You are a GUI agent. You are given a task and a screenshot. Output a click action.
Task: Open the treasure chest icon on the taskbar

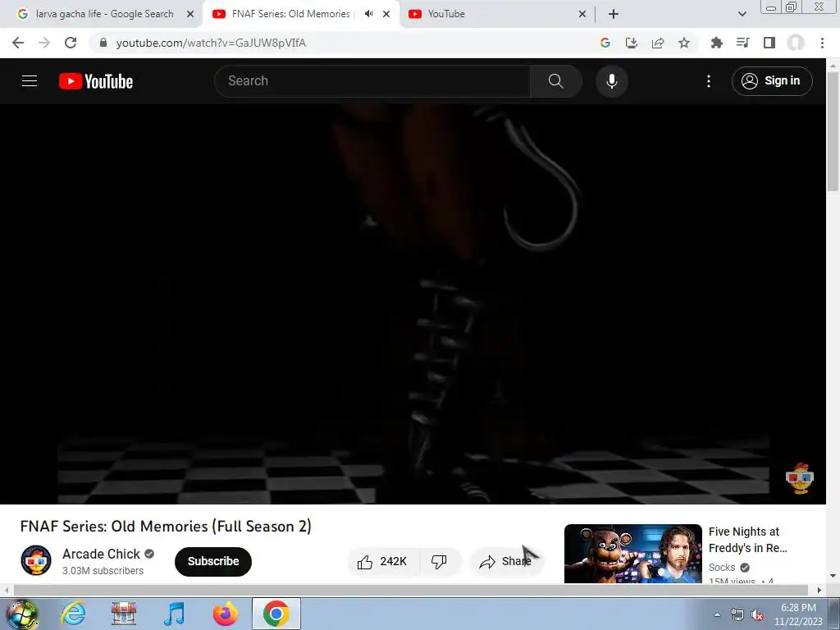(124, 614)
